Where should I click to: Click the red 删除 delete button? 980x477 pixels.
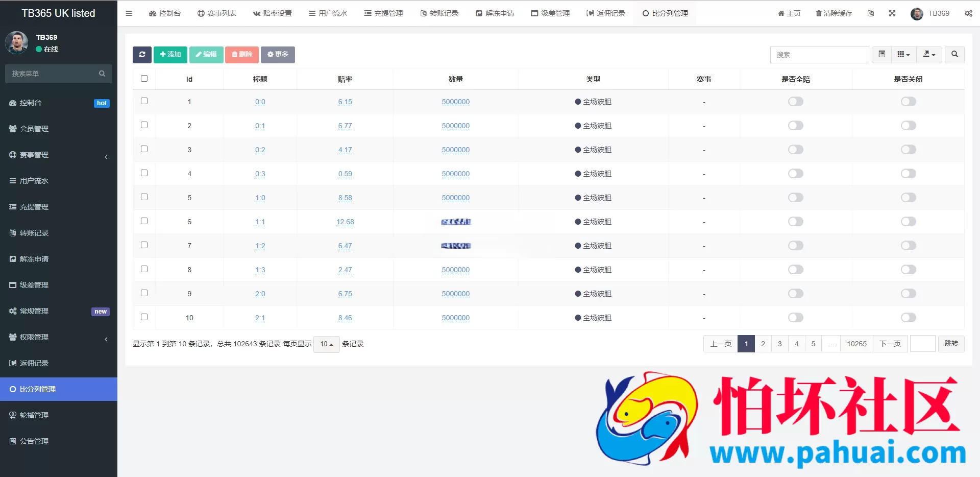pos(242,55)
